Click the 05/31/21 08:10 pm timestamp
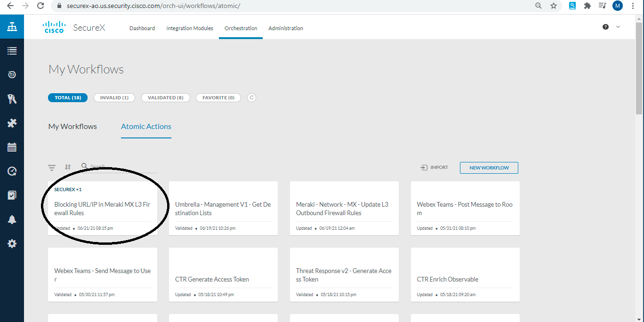The width and height of the screenshot is (644, 322). [458, 228]
